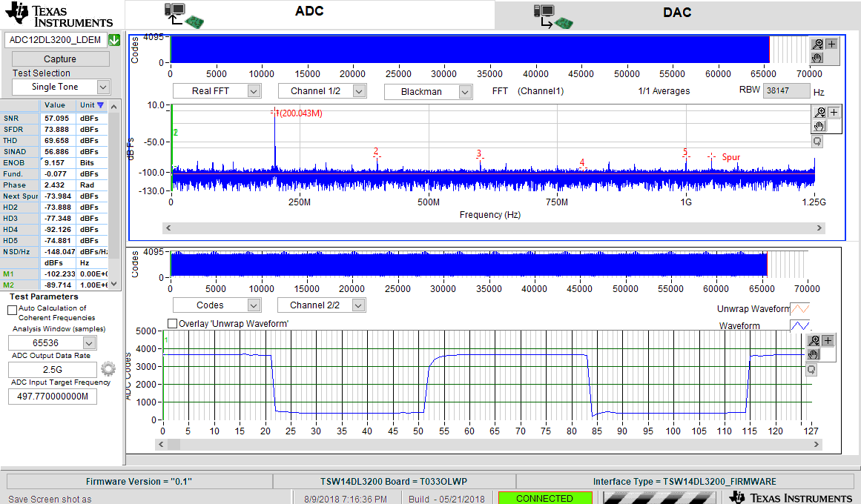This screenshot has height=504, width=861.
Task: Select zoom tool on waveform codes plot
Action: tap(814, 341)
